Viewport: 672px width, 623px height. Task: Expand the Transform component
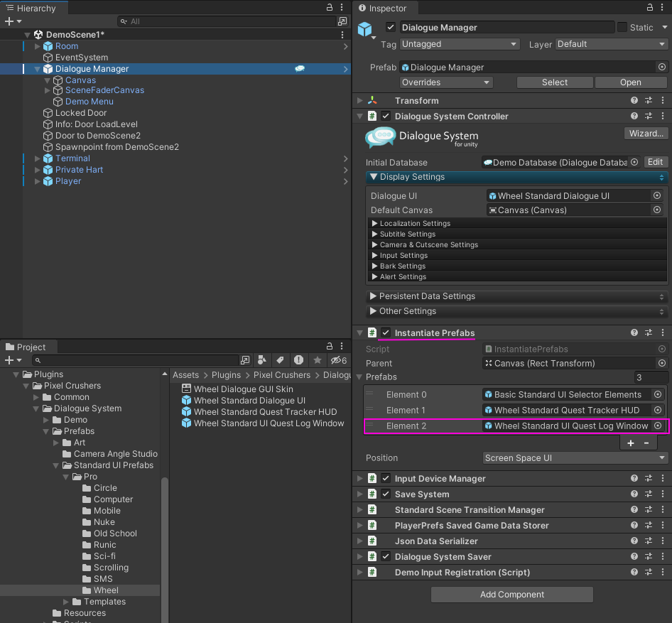point(360,100)
